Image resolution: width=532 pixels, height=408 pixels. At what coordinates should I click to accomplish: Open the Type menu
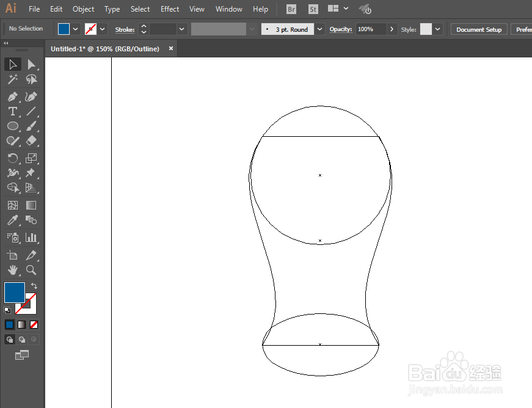[x=112, y=9]
